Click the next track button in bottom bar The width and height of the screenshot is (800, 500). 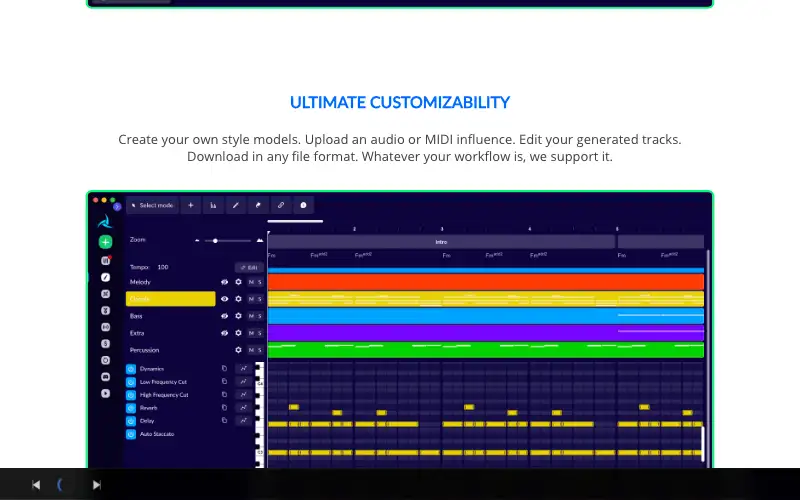(x=96, y=485)
